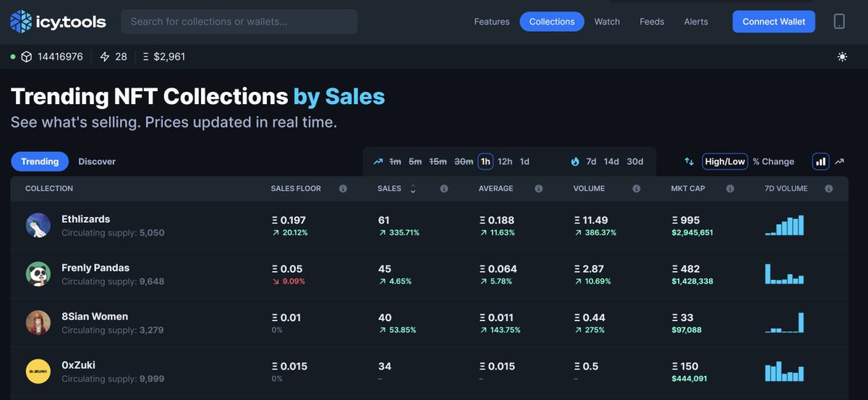Click the Mkt Cap info icon
Image resolution: width=868 pixels, height=400 pixels.
pyautogui.click(x=731, y=189)
